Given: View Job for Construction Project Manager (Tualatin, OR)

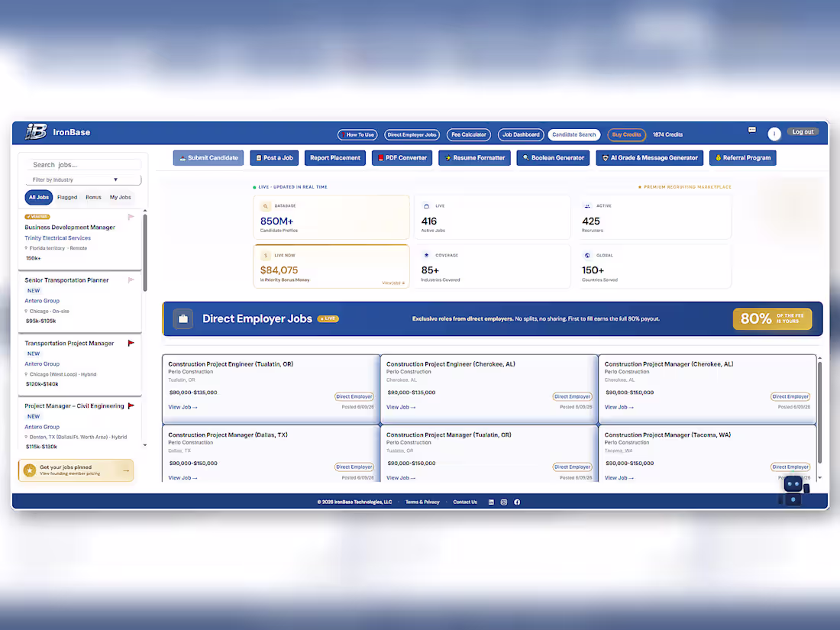Looking at the screenshot, I should pos(401,478).
